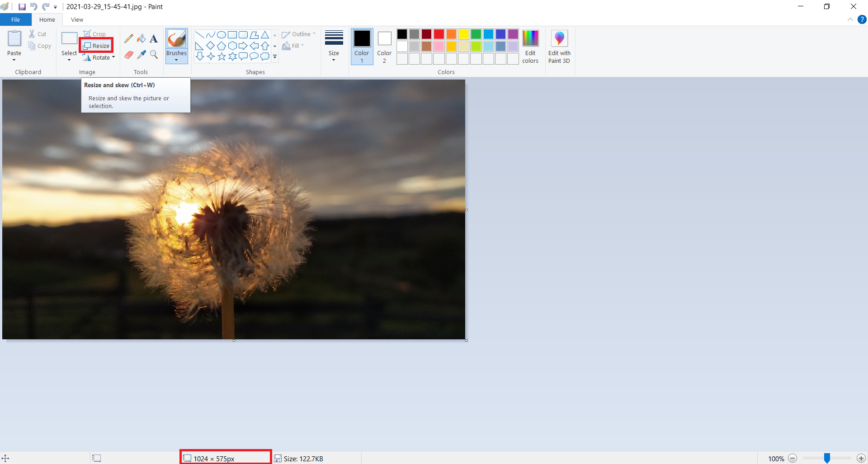Activate the Eraser tool

coord(129,55)
